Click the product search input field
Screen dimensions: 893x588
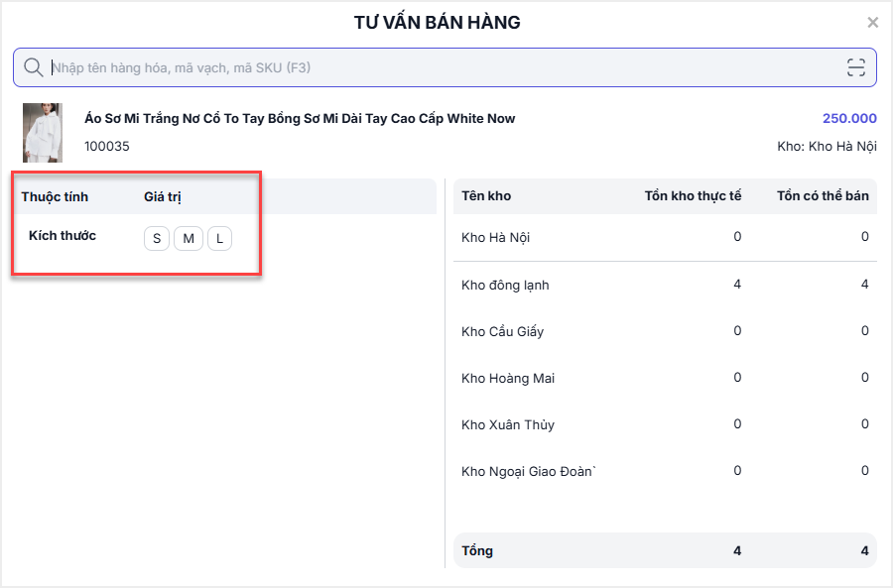(x=437, y=67)
